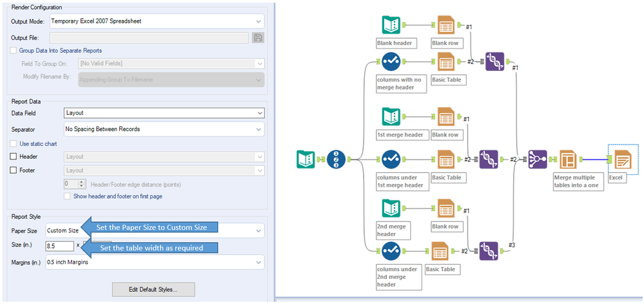Select the Select tool above columns with no merge header
Viewport: 644px width, 304px height.
pyautogui.click(x=391, y=61)
